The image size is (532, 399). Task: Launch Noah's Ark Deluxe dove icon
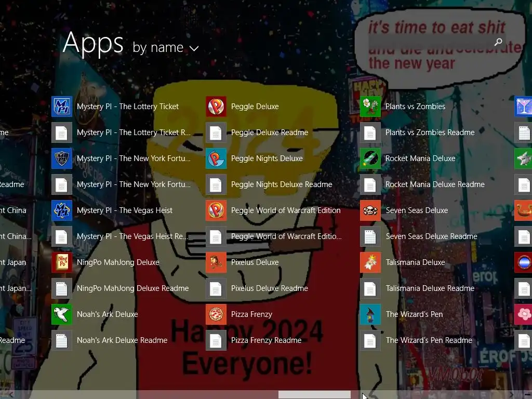coord(62,314)
